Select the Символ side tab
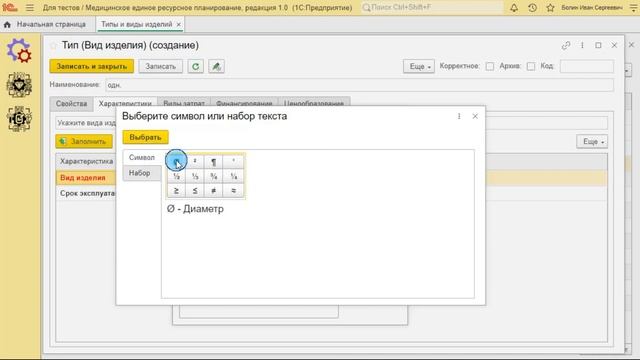640x360 pixels. click(x=142, y=158)
